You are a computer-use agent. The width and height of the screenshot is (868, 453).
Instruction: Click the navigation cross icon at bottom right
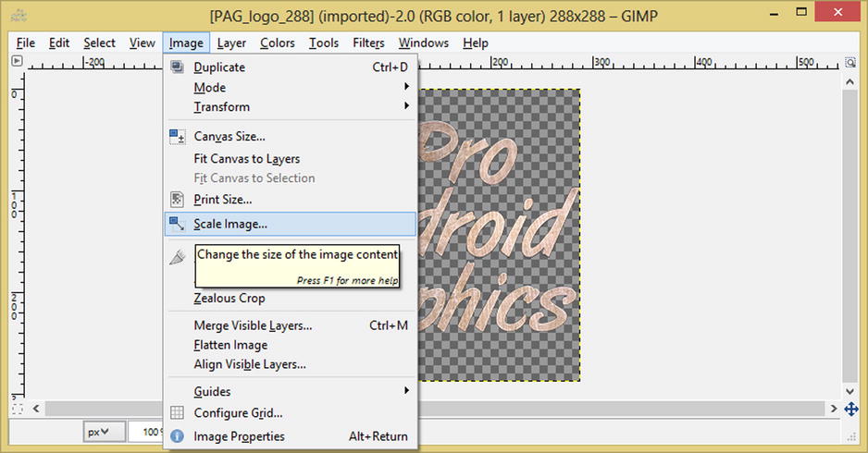(x=850, y=410)
